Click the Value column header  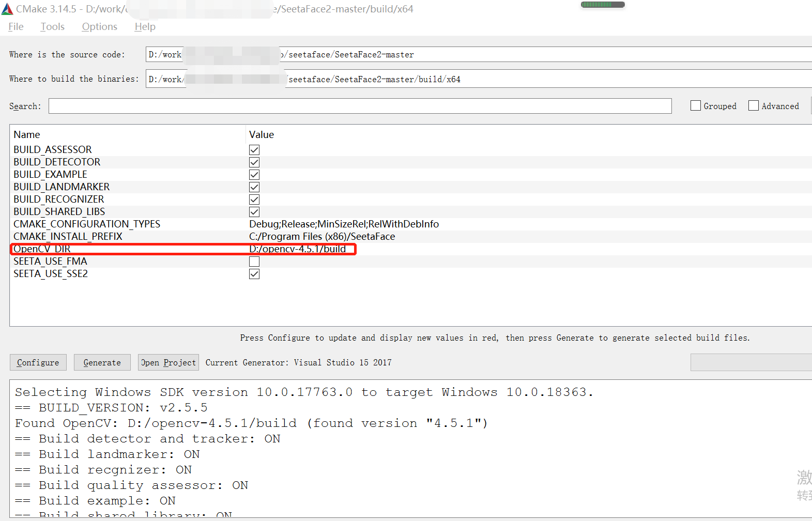tap(262, 135)
